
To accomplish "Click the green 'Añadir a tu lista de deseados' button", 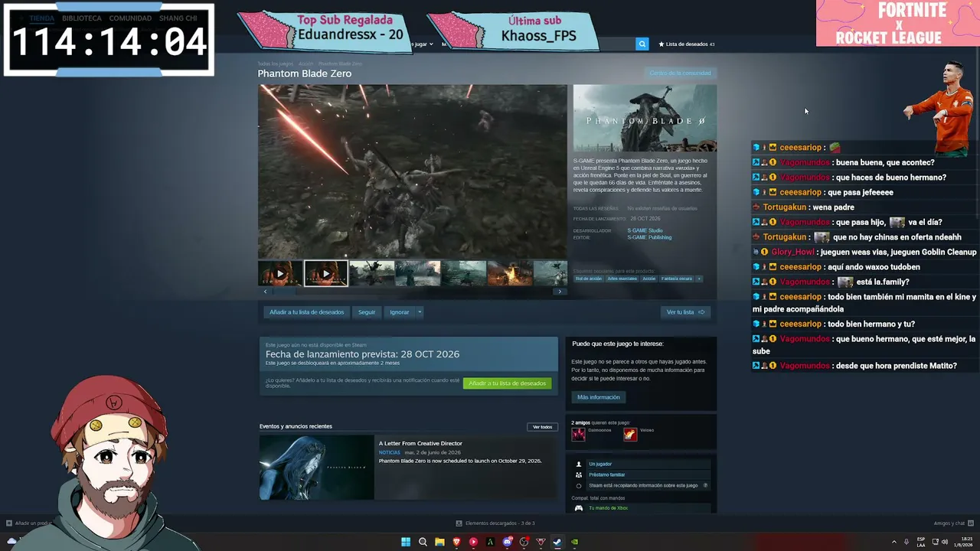I will click(x=507, y=383).
